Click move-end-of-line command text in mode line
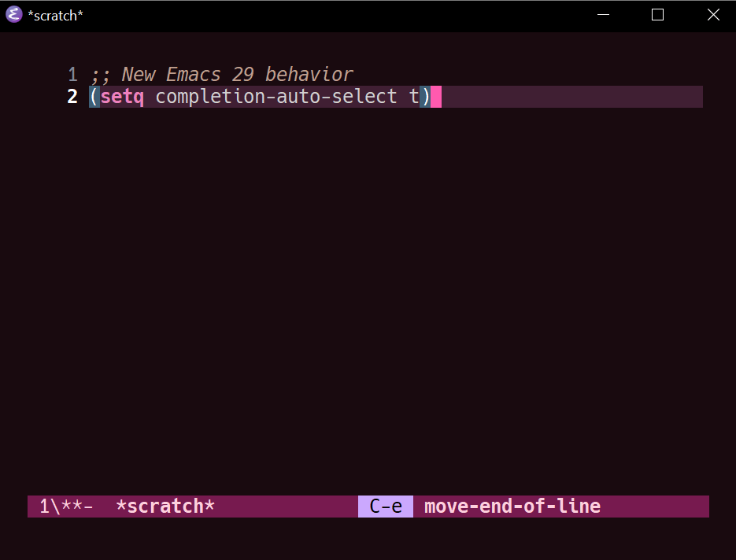Image resolution: width=736 pixels, height=560 pixels. pyautogui.click(x=512, y=507)
